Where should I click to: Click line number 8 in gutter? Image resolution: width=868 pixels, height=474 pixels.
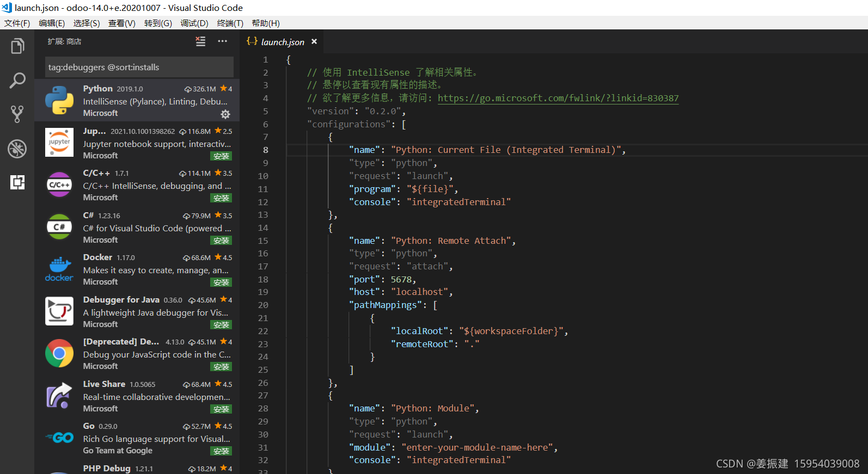point(266,150)
